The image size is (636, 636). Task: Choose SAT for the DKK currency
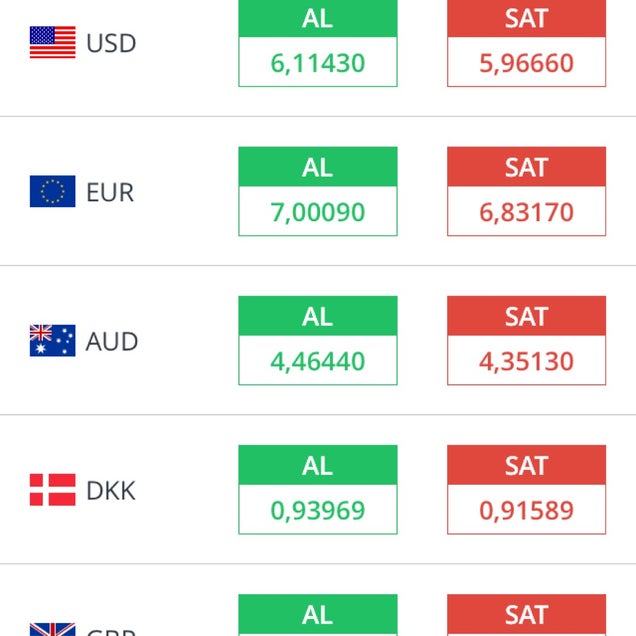(x=526, y=465)
